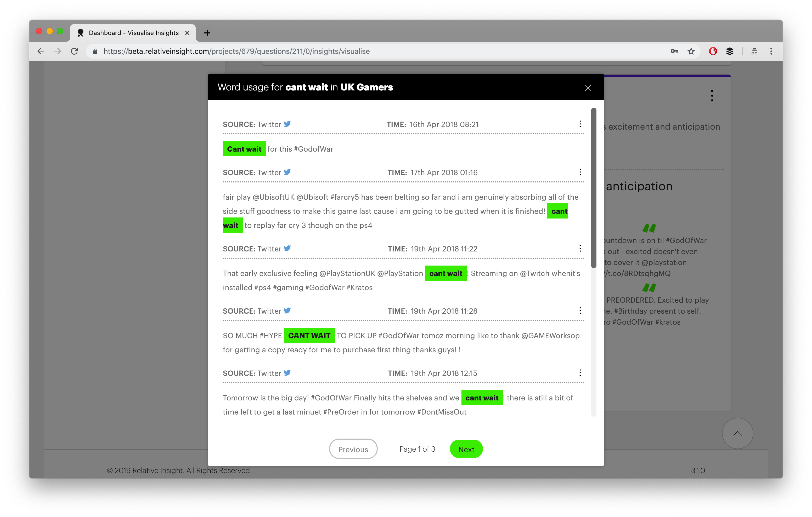Click the '17th Apr 2018 01:16' timestamp
This screenshot has width=812, height=517.
click(444, 173)
